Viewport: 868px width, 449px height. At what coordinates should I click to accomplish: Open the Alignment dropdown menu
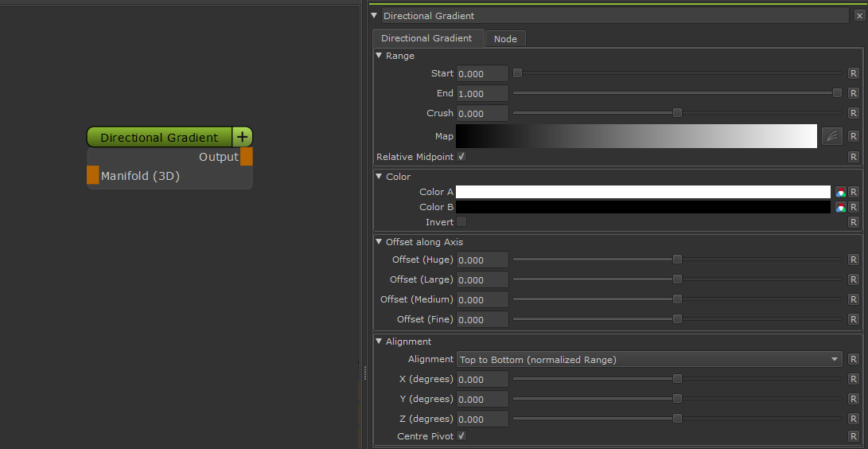pos(649,360)
